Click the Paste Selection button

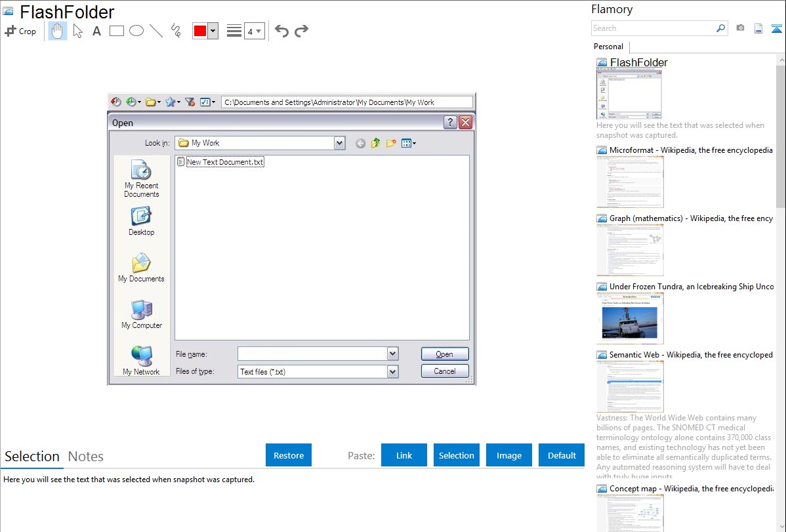[x=456, y=455]
